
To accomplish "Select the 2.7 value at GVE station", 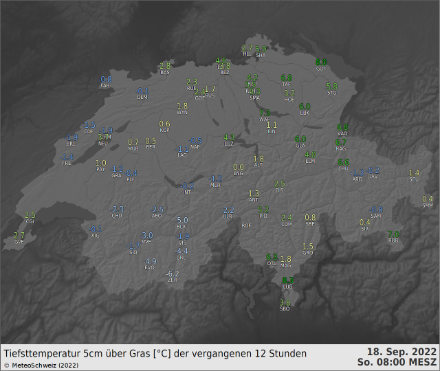I will 19,235.
